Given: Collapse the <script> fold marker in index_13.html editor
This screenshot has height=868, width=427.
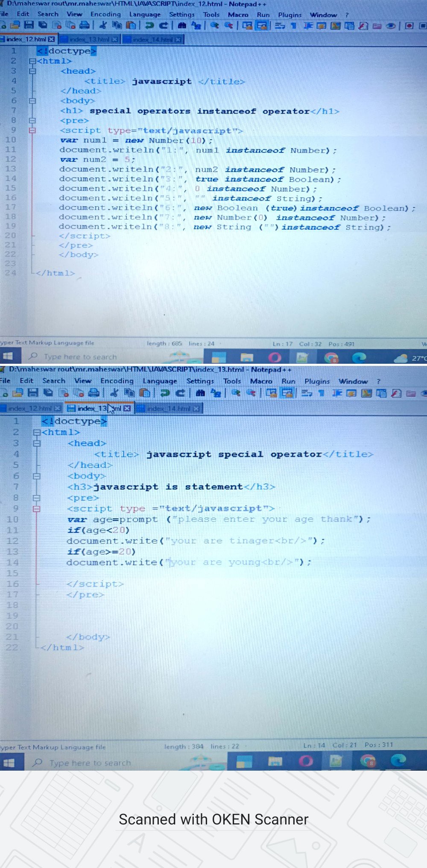Looking at the screenshot, I should click(37, 509).
